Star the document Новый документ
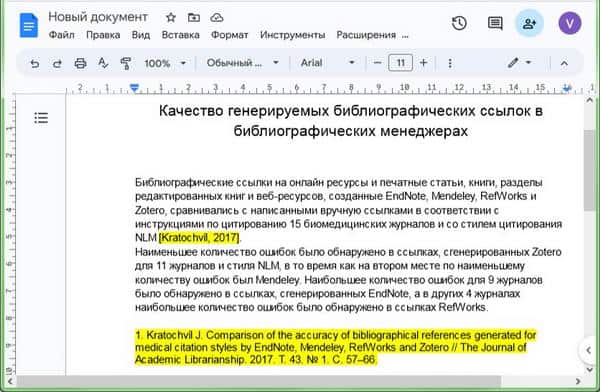600x392 pixels. 171,17
